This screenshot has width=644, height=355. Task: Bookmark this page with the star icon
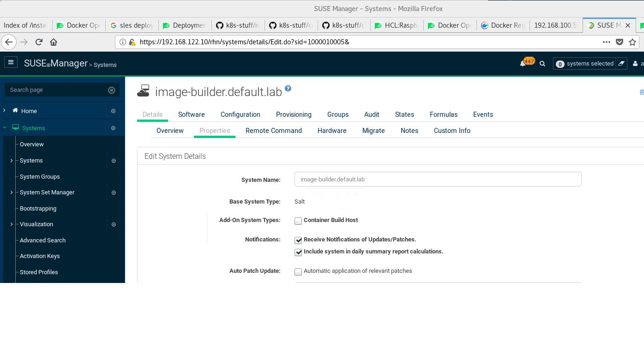point(632,42)
